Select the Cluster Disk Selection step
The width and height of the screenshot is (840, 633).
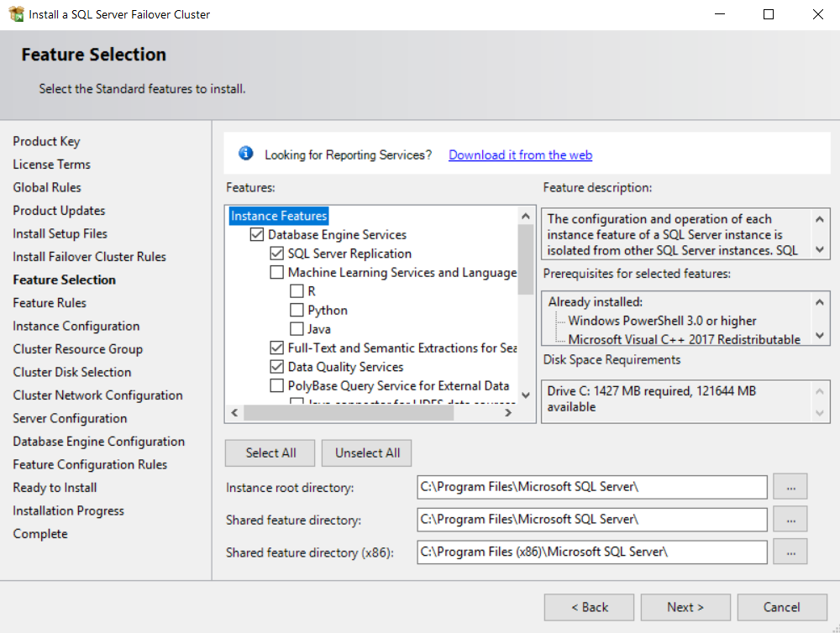71,372
